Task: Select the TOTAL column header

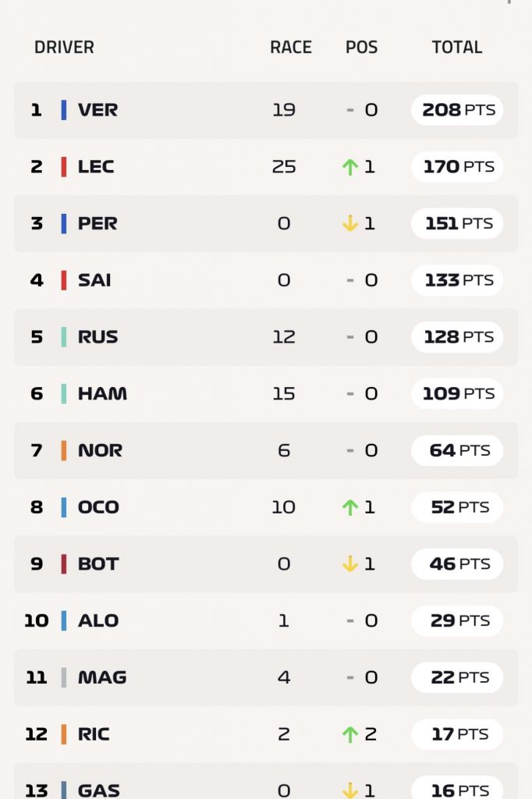Action: click(456, 48)
